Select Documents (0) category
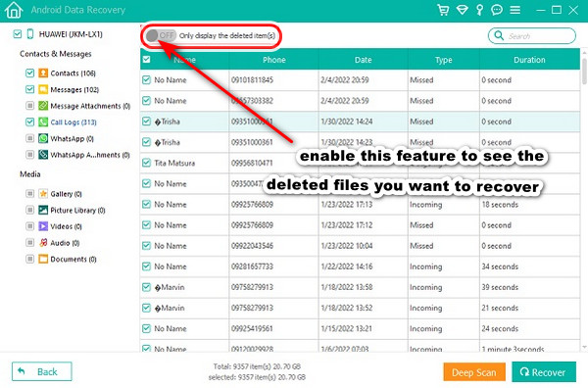 coord(73,260)
